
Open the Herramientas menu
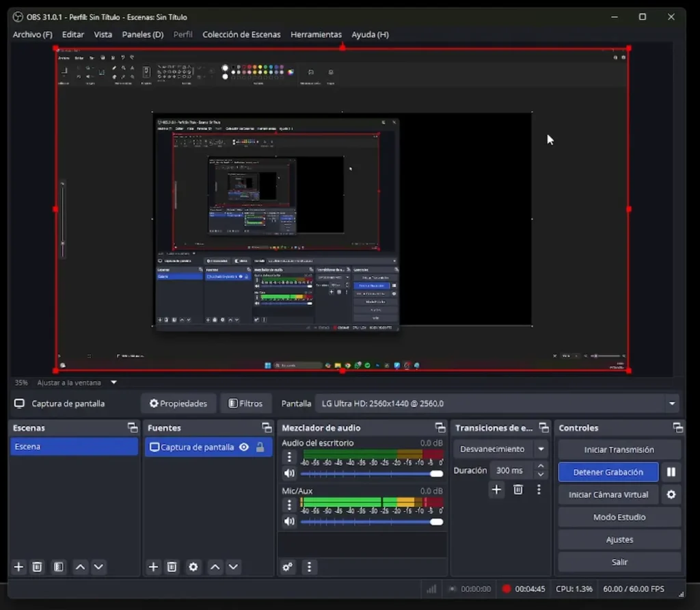coord(316,34)
